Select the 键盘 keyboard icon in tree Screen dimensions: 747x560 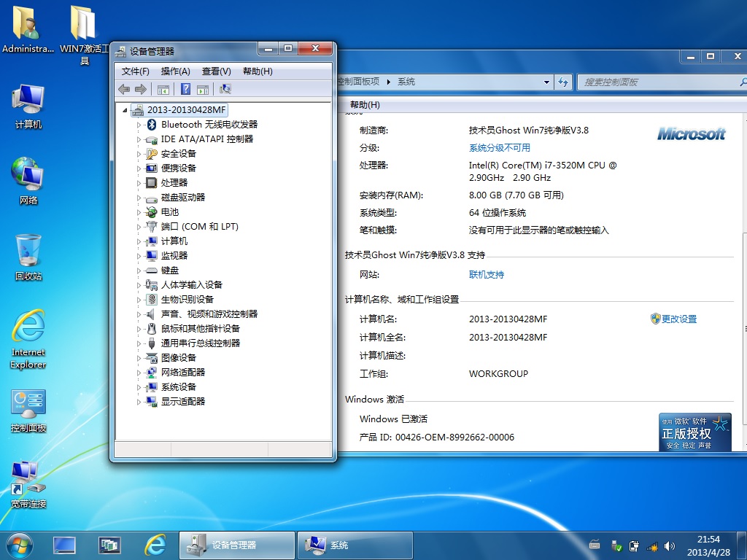pos(152,271)
